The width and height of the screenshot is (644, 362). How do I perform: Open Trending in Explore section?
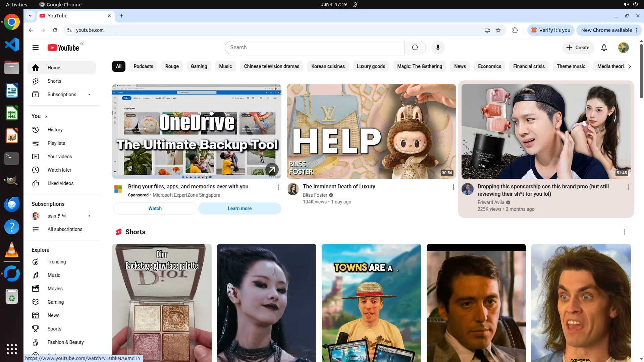[x=56, y=262]
